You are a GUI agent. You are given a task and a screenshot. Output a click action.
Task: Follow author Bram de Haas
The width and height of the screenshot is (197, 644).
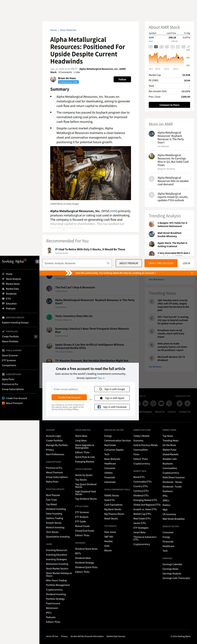[122, 79]
